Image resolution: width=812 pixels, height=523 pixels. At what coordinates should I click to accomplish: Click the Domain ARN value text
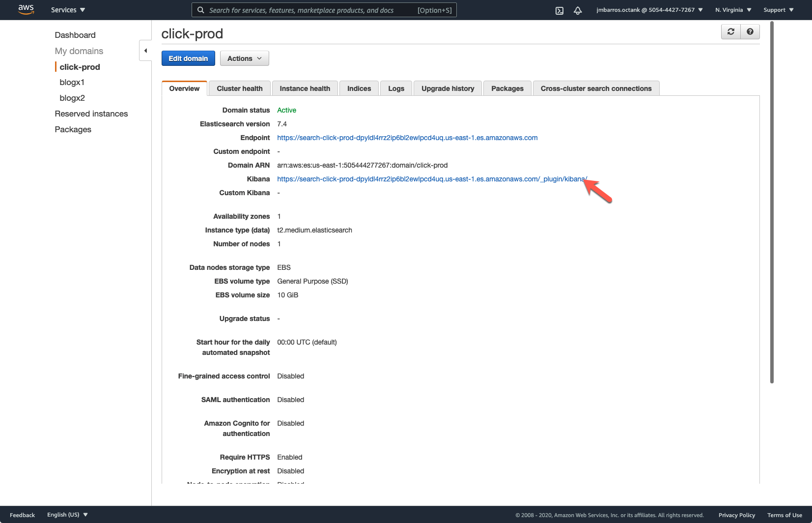click(x=363, y=165)
